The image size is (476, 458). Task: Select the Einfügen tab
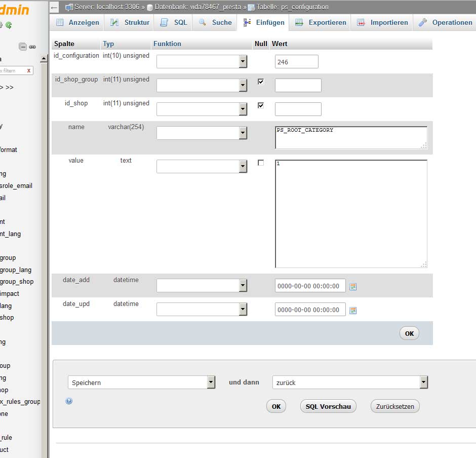coord(264,22)
